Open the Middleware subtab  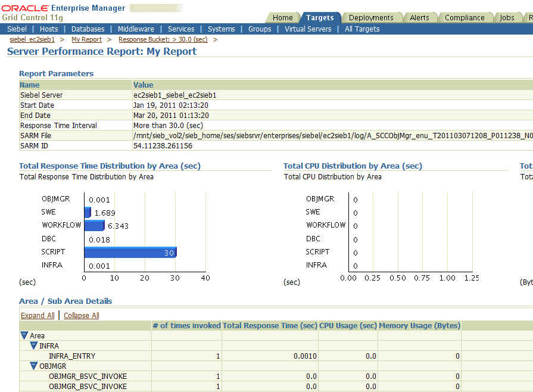point(136,29)
